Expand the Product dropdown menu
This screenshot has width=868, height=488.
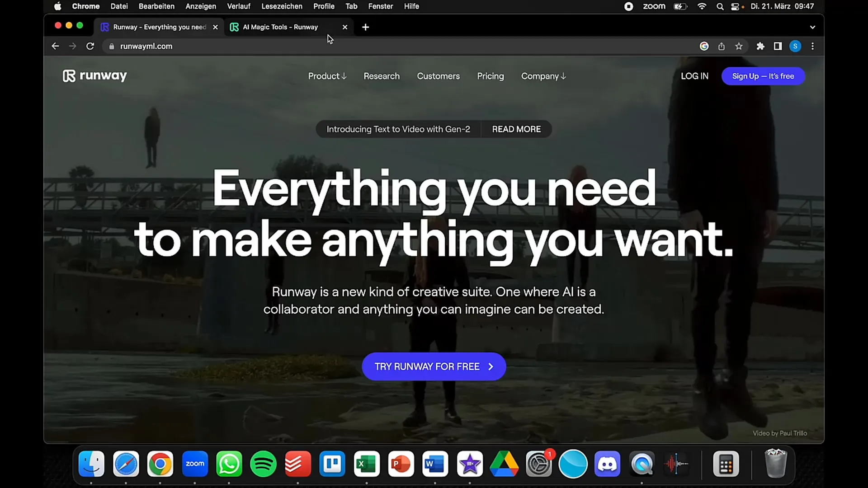point(327,75)
